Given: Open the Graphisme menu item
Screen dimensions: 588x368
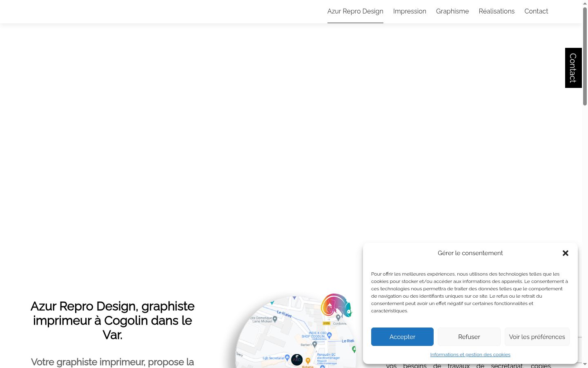Looking at the screenshot, I should tap(452, 11).
